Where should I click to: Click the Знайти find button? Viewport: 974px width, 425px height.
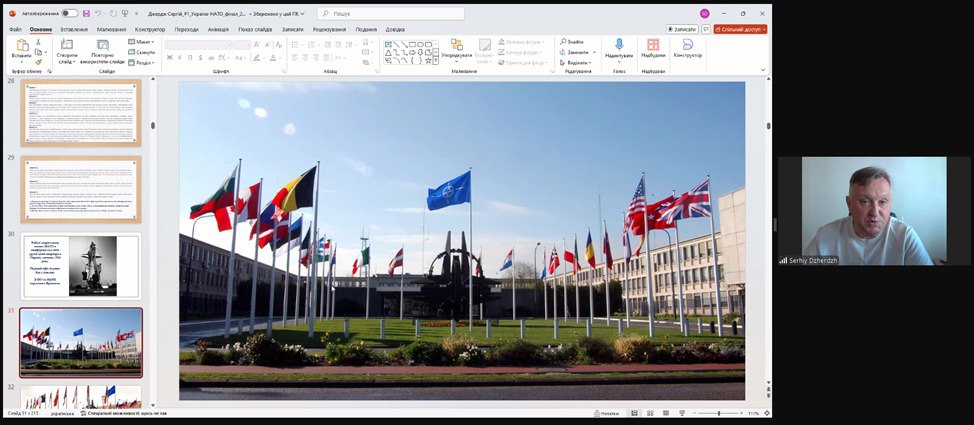pos(571,42)
